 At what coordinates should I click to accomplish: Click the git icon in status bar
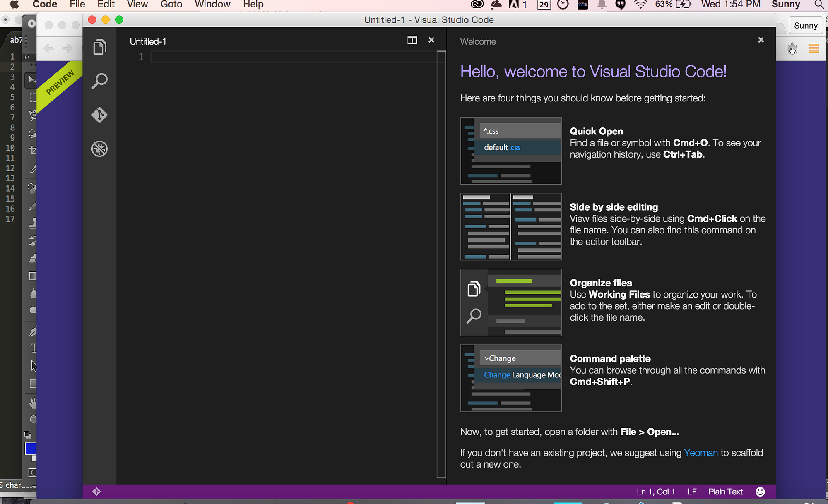[x=96, y=492]
